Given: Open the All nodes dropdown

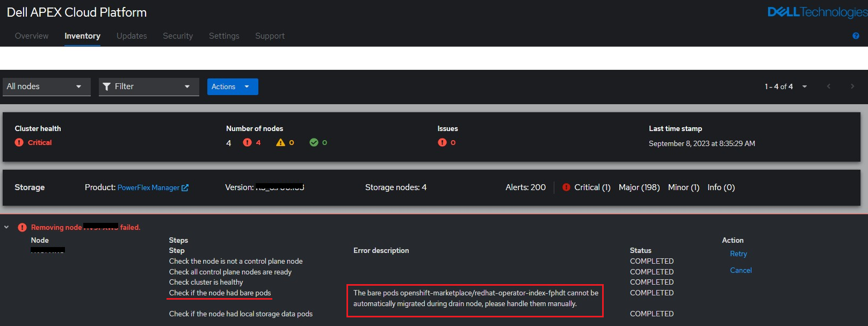Looking at the screenshot, I should 46,86.
